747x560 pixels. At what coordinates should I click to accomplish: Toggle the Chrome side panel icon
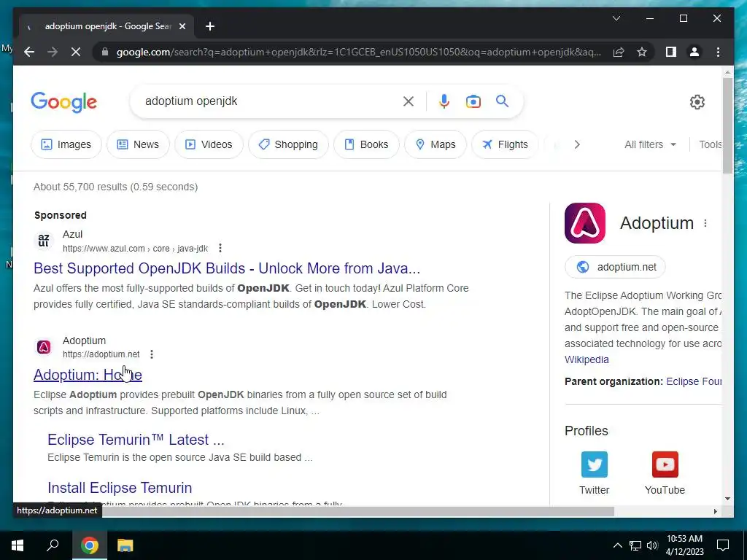coord(671,52)
